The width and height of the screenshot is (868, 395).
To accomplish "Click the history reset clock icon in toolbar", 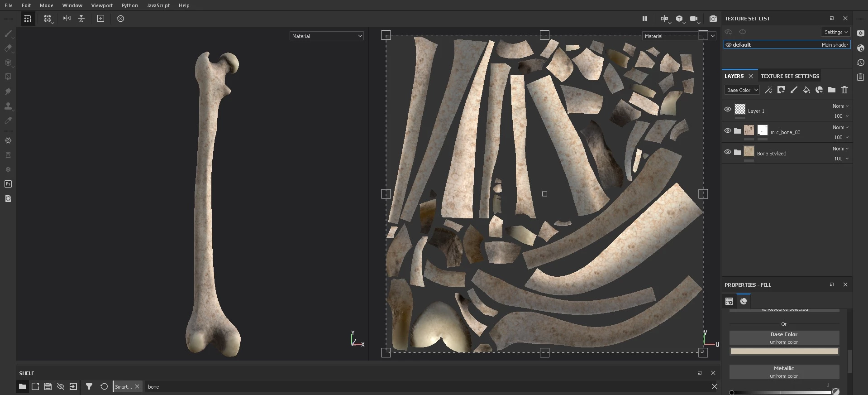I will [x=120, y=19].
